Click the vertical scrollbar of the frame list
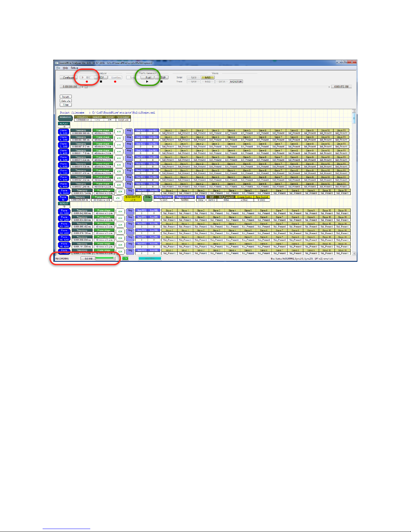 click(x=354, y=182)
